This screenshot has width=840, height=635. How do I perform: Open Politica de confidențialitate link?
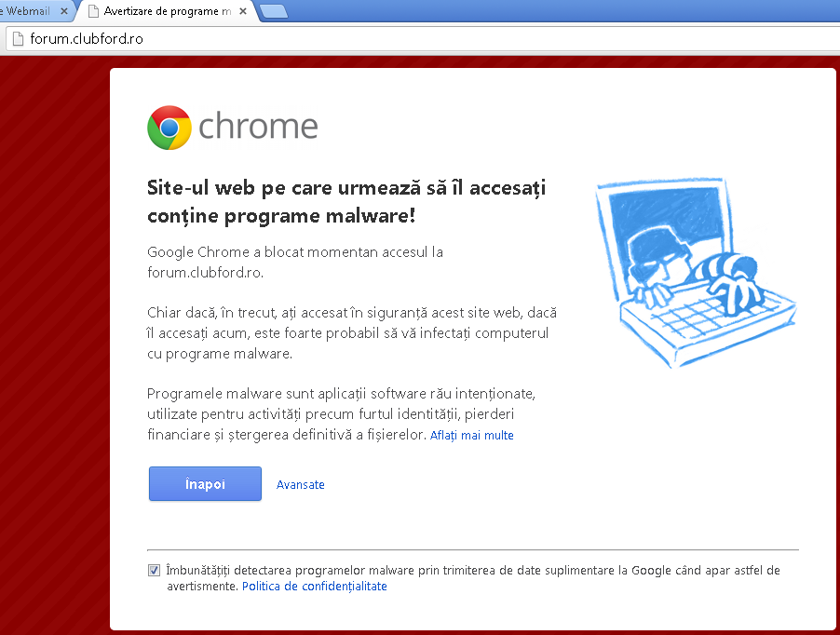pyautogui.click(x=315, y=587)
